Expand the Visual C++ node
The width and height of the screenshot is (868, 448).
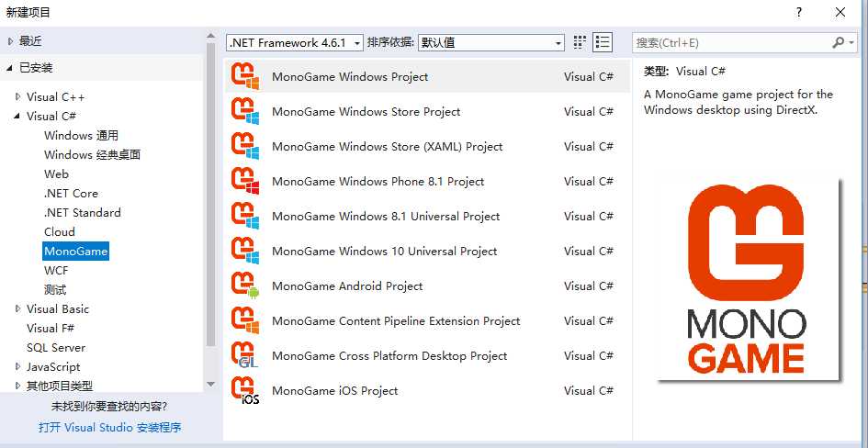[x=17, y=96]
